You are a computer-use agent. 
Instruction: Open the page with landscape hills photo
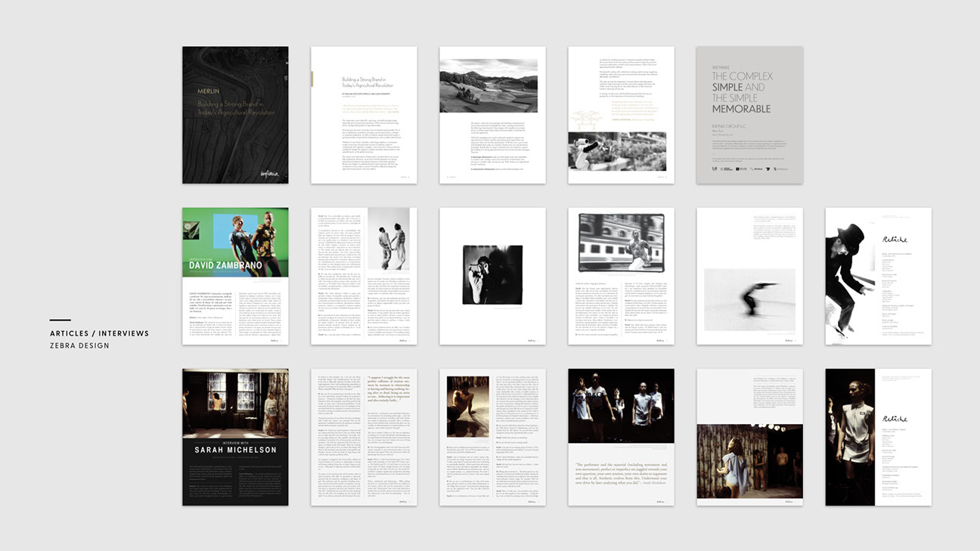click(492, 115)
